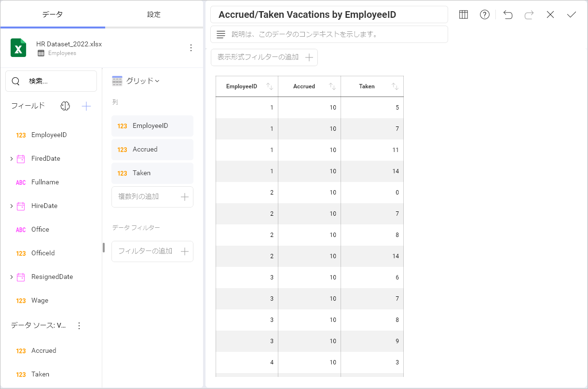Image resolution: width=588 pixels, height=389 pixels.
Task: Select Taken column pill in 列
Action: tap(152, 173)
